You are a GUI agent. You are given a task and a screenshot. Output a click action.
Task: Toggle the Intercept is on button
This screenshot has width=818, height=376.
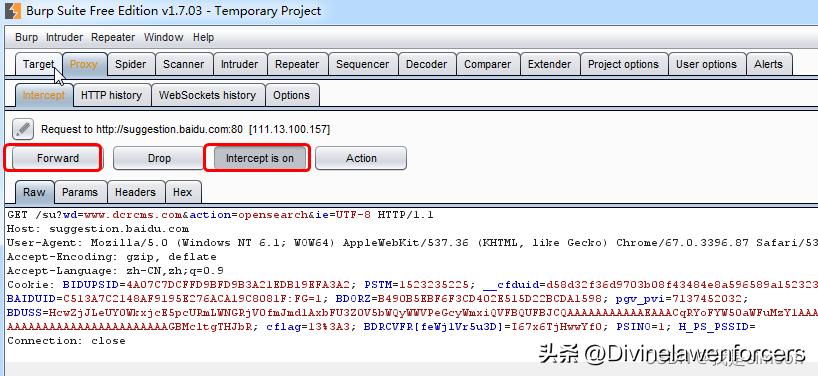click(x=260, y=158)
